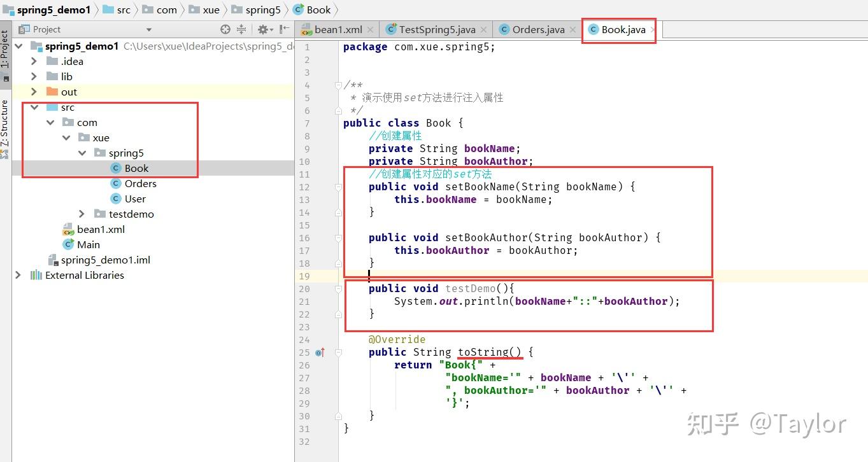Click the @Override annotation

pyautogui.click(x=397, y=339)
